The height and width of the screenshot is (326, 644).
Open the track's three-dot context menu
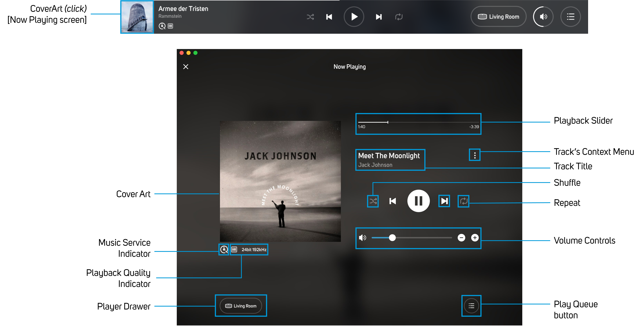click(475, 155)
